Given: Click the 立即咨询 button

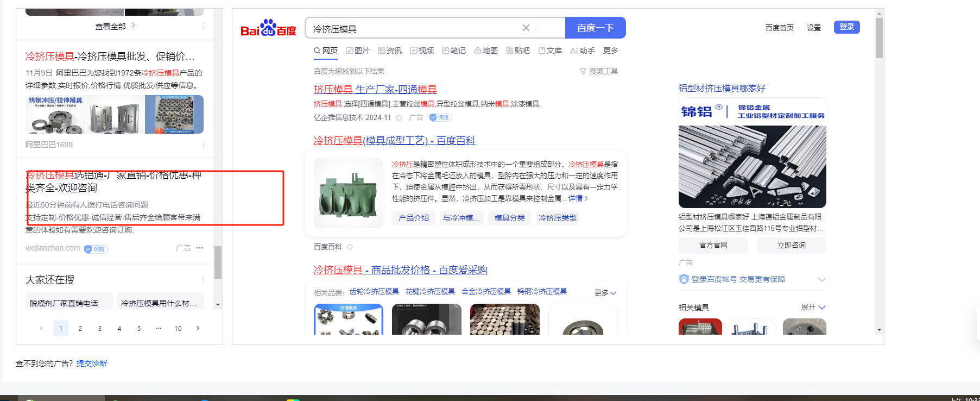Looking at the screenshot, I should pyautogui.click(x=792, y=246).
